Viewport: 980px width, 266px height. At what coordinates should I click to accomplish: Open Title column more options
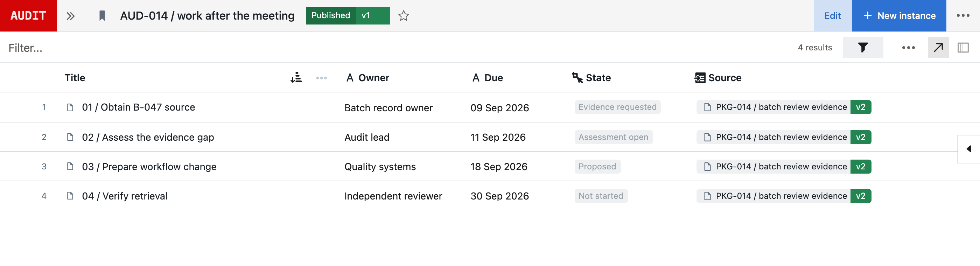pos(321,78)
